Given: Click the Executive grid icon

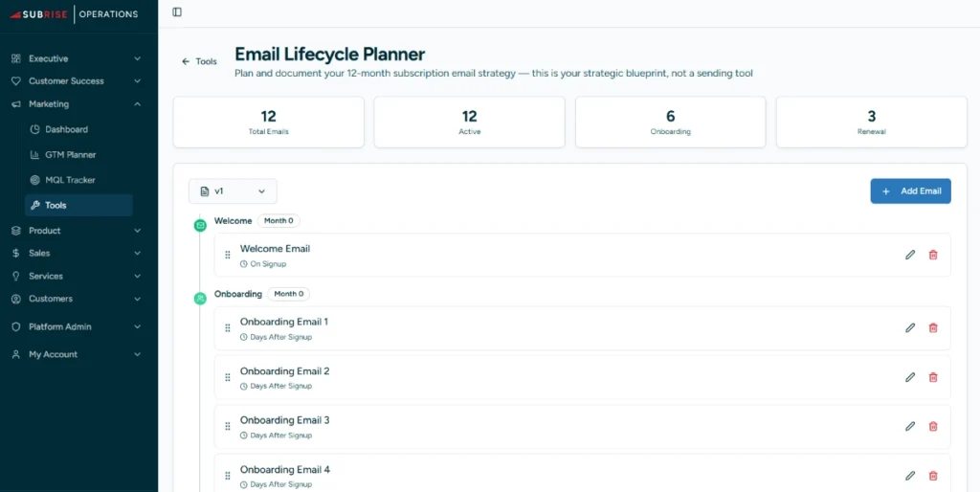Looking at the screenshot, I should (16, 58).
